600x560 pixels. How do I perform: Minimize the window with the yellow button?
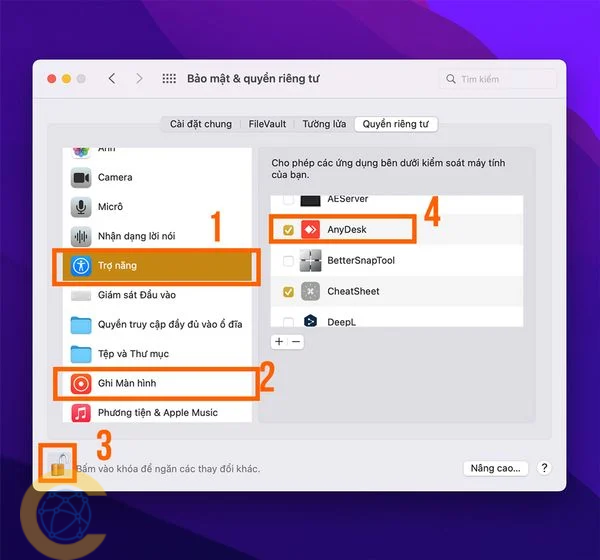click(66, 79)
